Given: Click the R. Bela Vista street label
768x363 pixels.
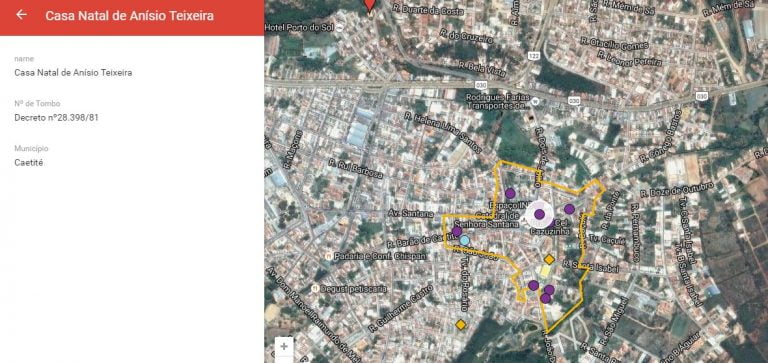Looking at the screenshot, I should click(x=481, y=69).
